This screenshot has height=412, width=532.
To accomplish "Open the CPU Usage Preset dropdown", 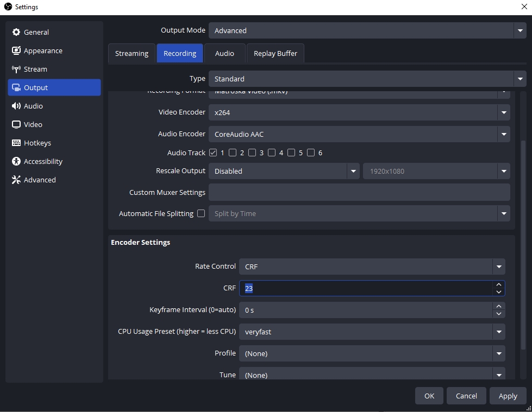I will (372, 332).
